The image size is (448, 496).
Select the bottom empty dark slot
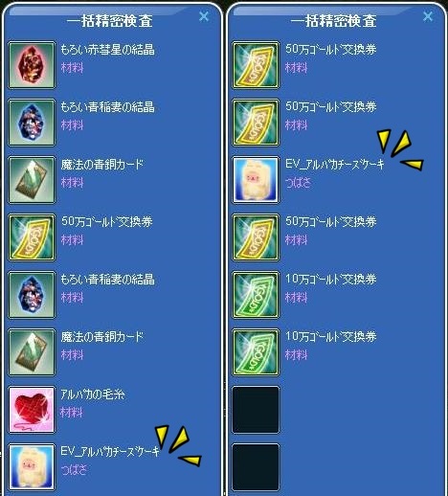tap(256, 467)
